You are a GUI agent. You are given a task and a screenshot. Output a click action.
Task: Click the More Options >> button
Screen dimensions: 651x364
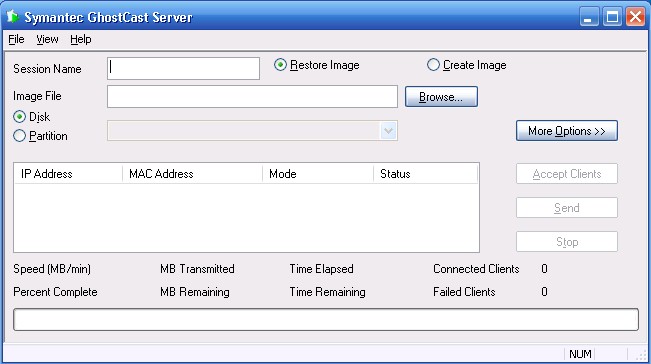tap(567, 131)
